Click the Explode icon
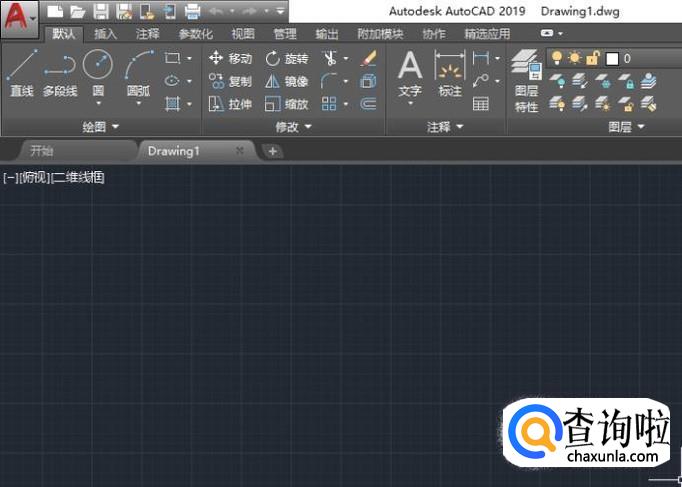682x487 pixels. pyautogui.click(x=368, y=81)
